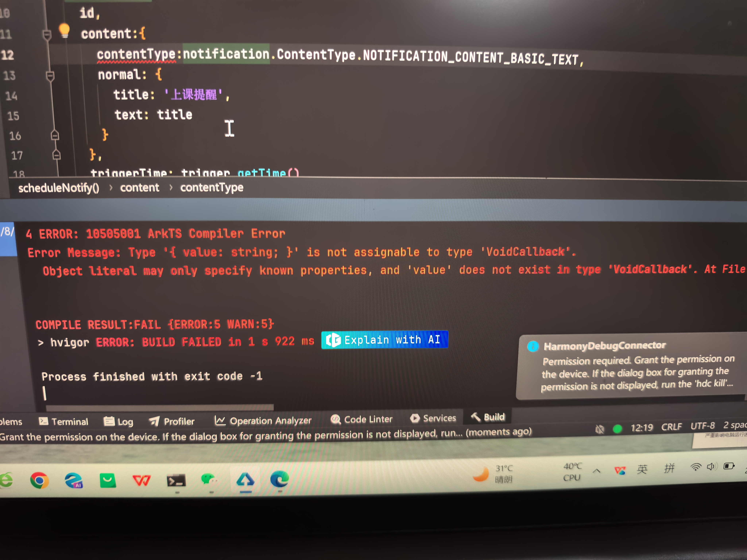Image resolution: width=747 pixels, height=560 pixels.
Task: Click the fold end marker on line 16
Action: tap(55, 135)
